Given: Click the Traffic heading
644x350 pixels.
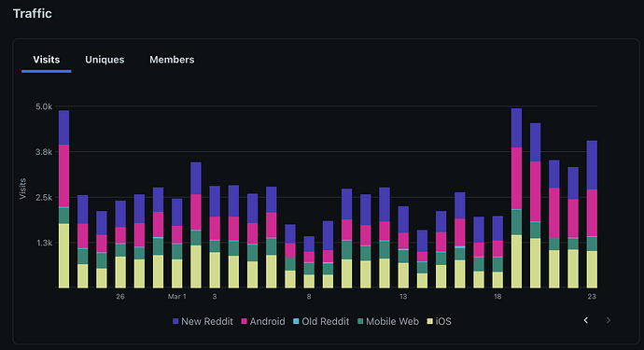Looking at the screenshot, I should (x=33, y=14).
